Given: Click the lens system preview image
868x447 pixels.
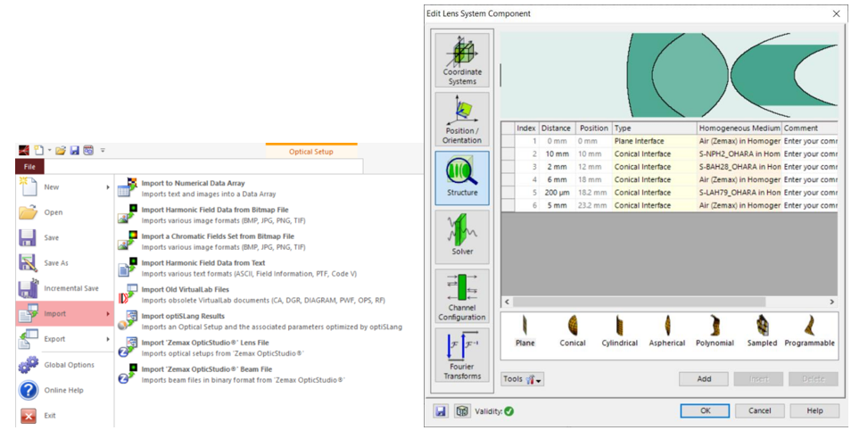Looking at the screenshot, I should point(669,75).
